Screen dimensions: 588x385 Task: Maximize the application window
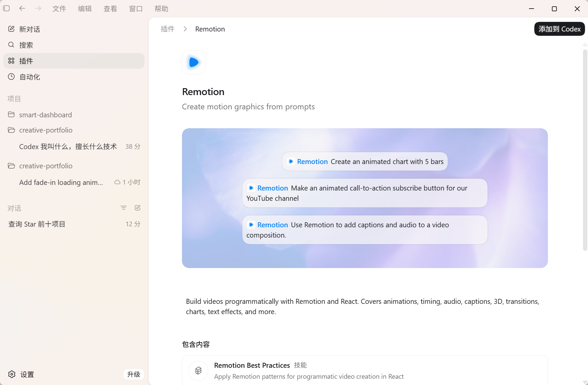click(554, 9)
